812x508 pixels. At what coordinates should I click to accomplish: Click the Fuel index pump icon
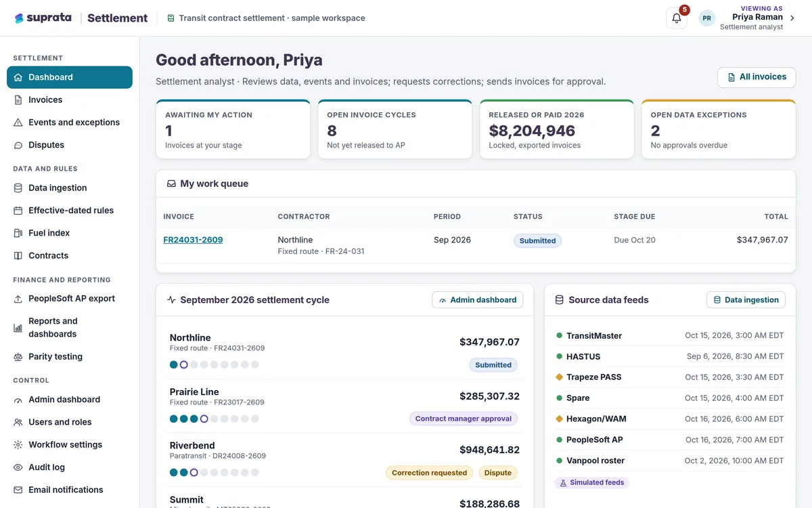pos(18,233)
